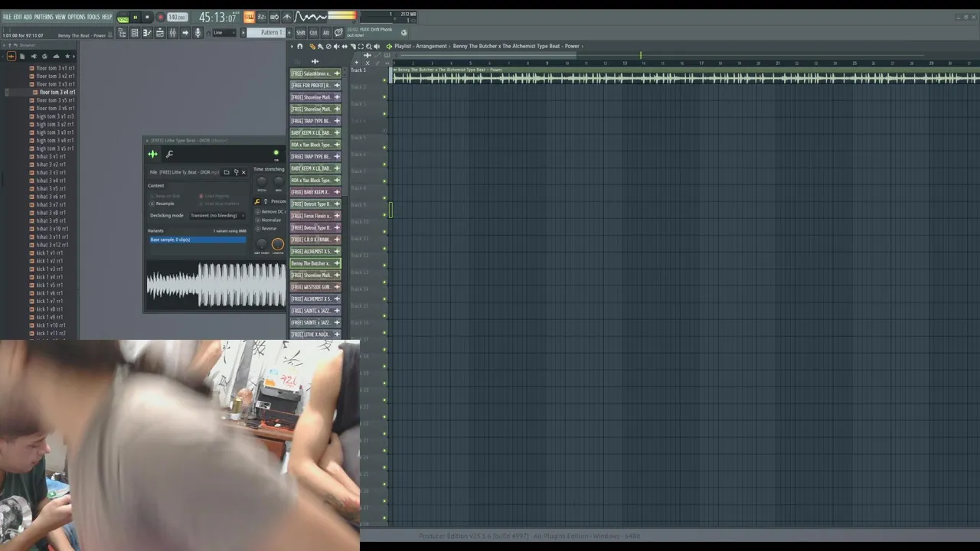The width and height of the screenshot is (980, 551).
Task: Open the Channel rack icon
Action: pos(160,33)
